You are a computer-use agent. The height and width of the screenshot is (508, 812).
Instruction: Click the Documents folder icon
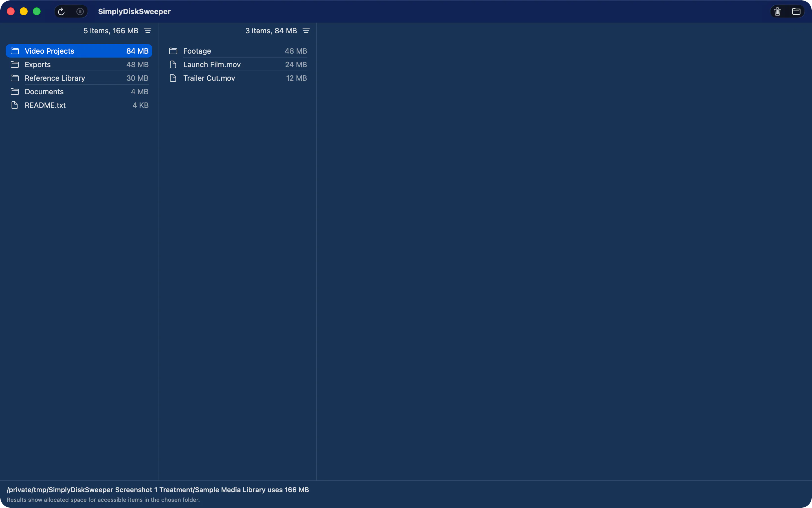click(x=15, y=91)
